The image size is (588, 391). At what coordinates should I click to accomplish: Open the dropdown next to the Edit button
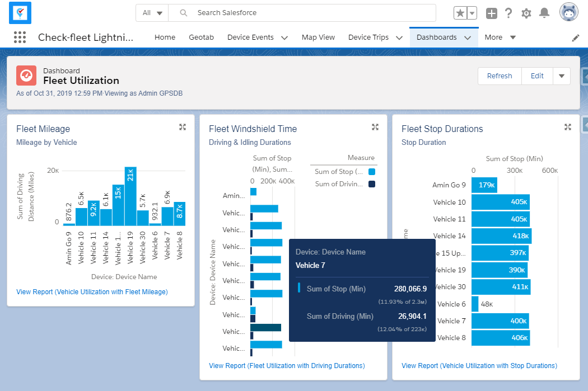[562, 76]
